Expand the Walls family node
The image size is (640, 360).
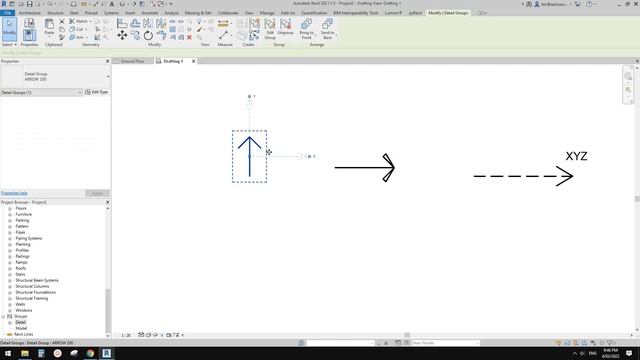tap(10, 304)
